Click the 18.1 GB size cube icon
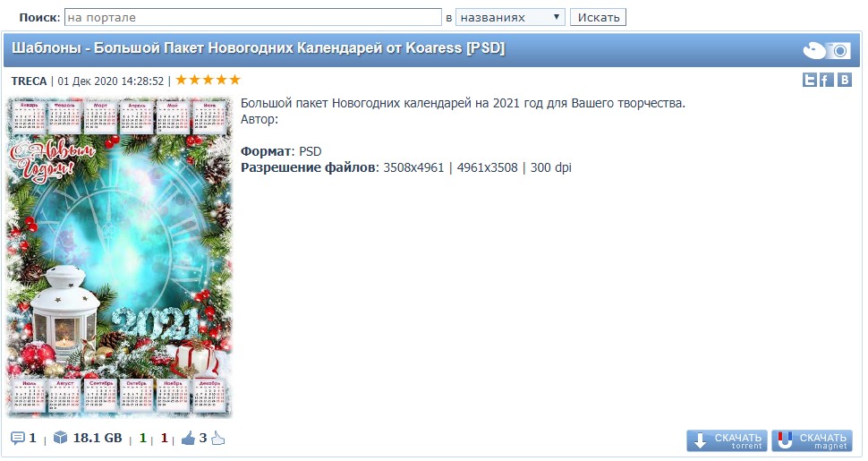Screen dimensions: 868x461 click(60, 438)
